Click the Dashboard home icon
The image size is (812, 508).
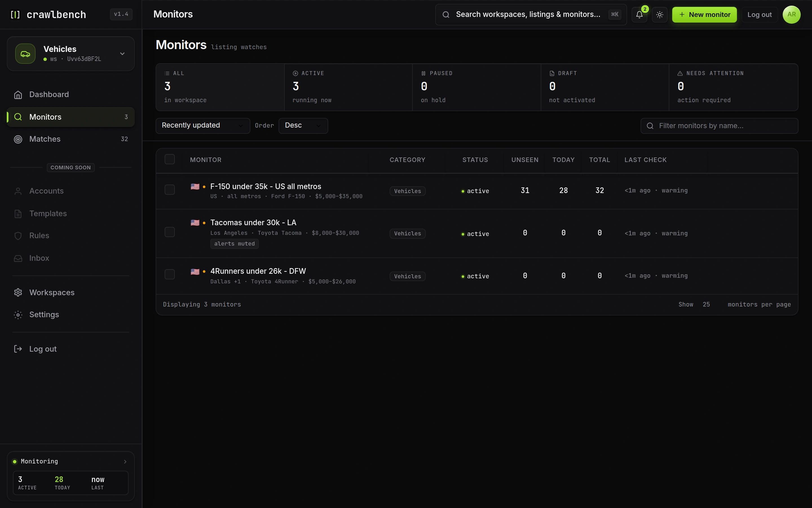(18, 95)
